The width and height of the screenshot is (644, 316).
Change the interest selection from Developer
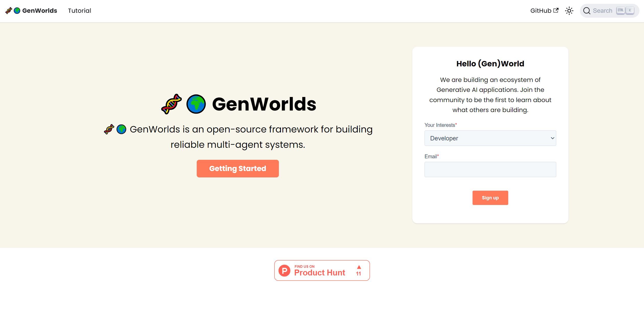pyautogui.click(x=490, y=138)
